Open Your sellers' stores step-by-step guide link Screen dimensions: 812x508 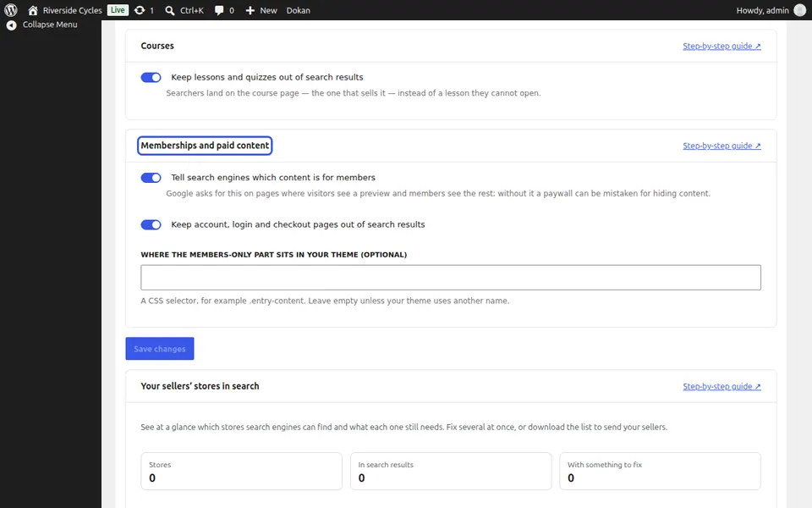(721, 386)
